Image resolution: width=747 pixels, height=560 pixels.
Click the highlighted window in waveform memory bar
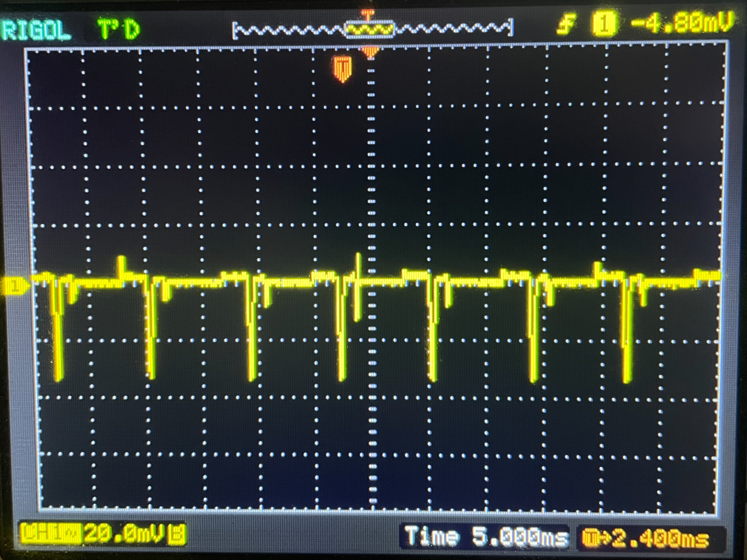tap(370, 29)
